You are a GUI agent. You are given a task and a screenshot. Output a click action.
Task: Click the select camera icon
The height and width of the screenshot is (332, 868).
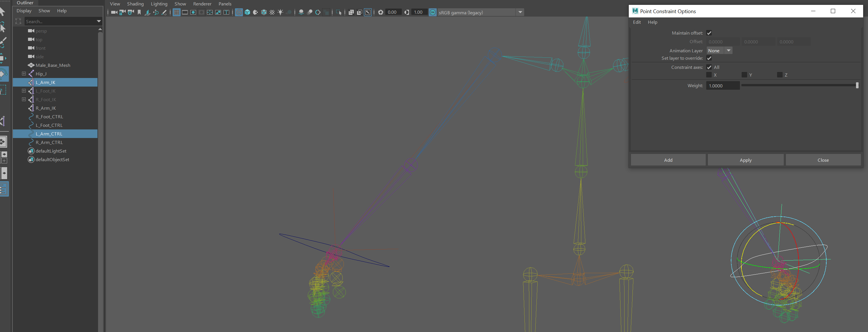tap(114, 13)
